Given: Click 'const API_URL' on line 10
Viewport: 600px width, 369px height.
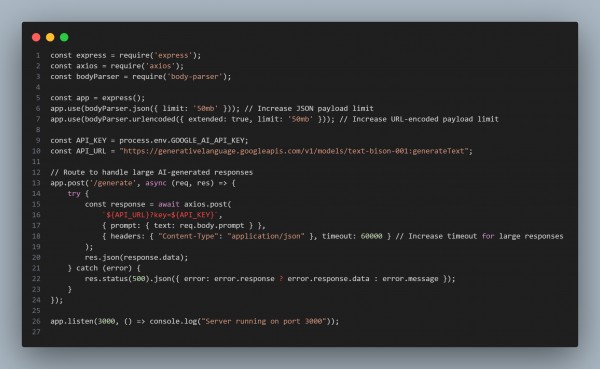Looking at the screenshot, I should coord(78,151).
